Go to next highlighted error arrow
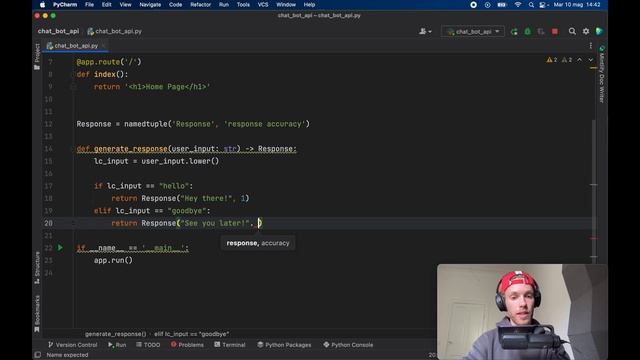Image resolution: width=640 pixels, height=360 pixels. pos(591,60)
